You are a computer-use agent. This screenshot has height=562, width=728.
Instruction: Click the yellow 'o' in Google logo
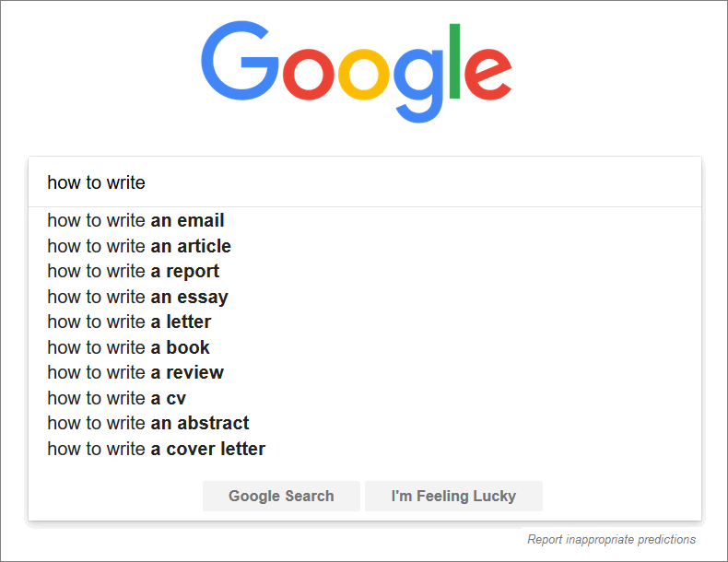[363, 75]
